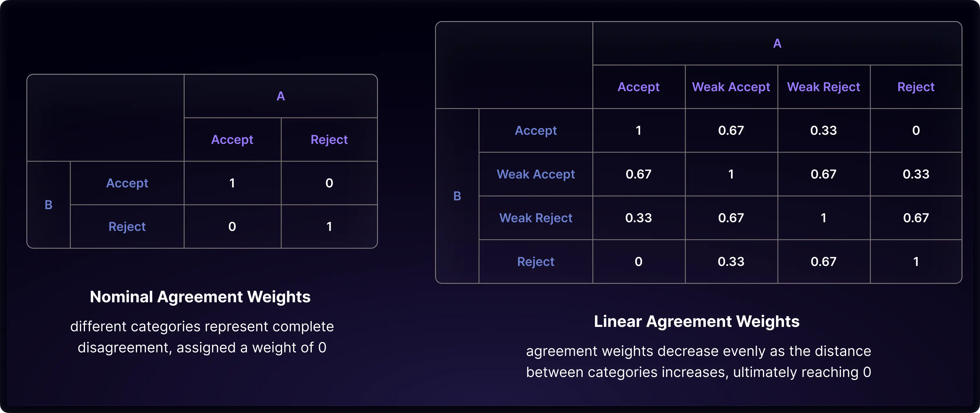The width and height of the screenshot is (980, 413).
Task: Select the A header in linear table
Action: 777,43
